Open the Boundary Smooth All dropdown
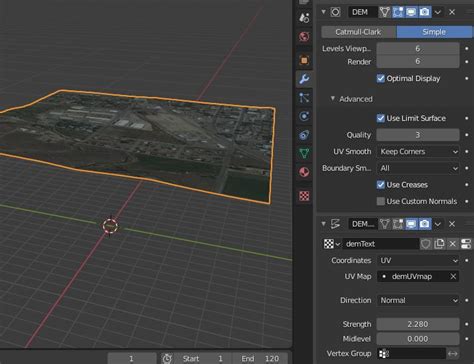Image resolution: width=474 pixels, height=364 pixels. [418, 168]
